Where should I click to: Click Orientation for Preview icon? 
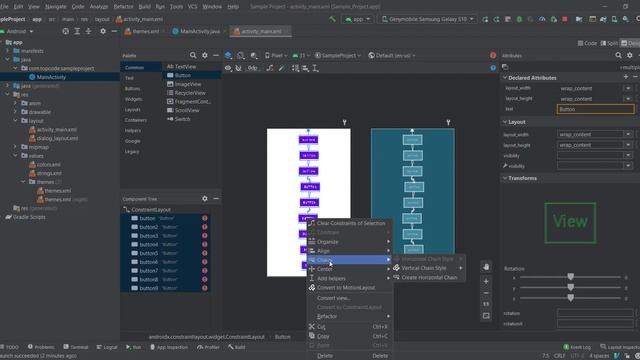241,56
